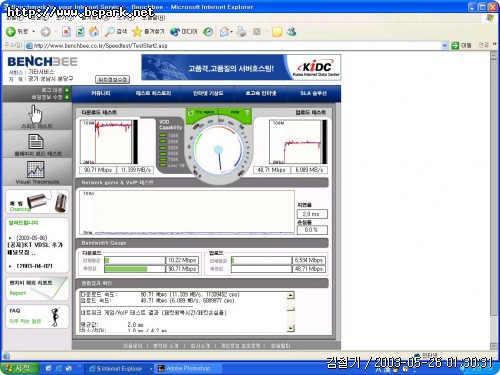Click the benchbee URL address field
This screenshot has height=375, width=500.
click(x=233, y=45)
